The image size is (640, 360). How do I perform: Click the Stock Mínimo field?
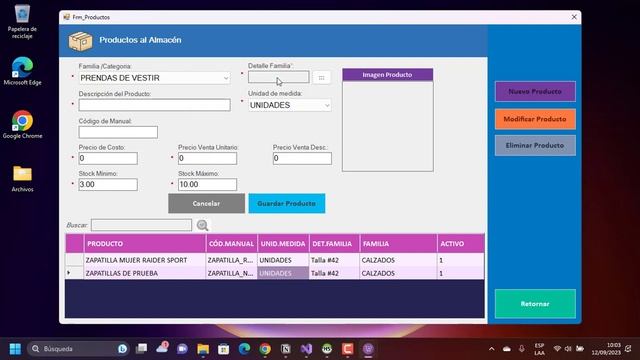coord(108,184)
